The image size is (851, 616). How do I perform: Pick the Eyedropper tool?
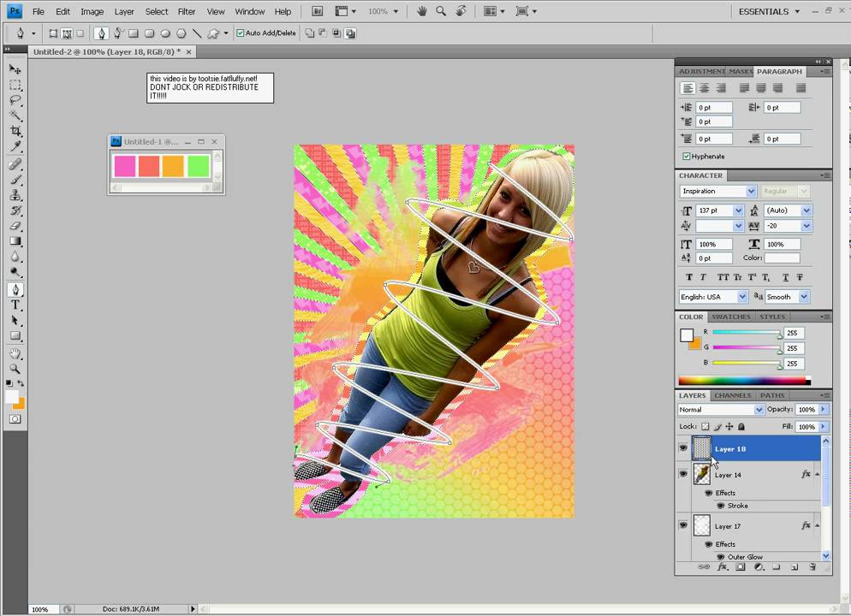[15, 147]
